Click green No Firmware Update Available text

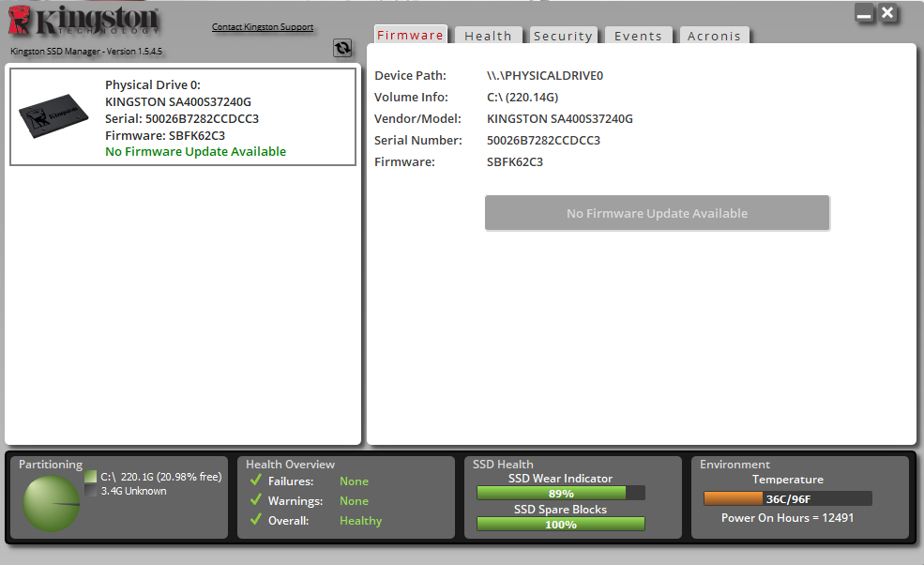tap(196, 151)
